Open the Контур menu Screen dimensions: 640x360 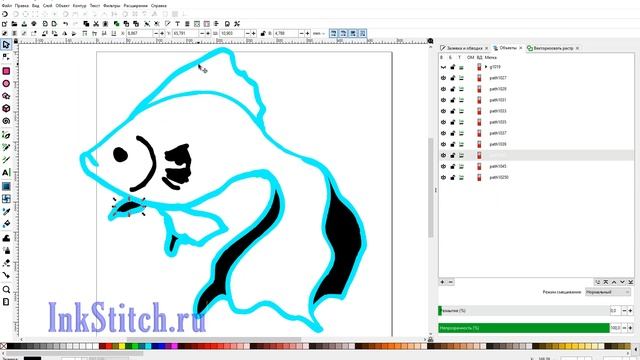click(x=80, y=6)
